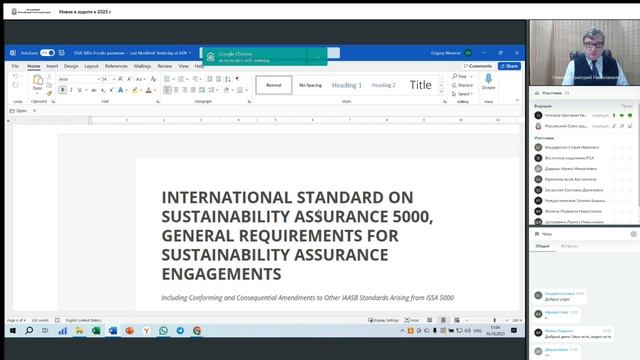Toggle Show paragraph marks pilcrow
Image resolution: width=640 pixels, height=360 pixels.
click(x=237, y=79)
